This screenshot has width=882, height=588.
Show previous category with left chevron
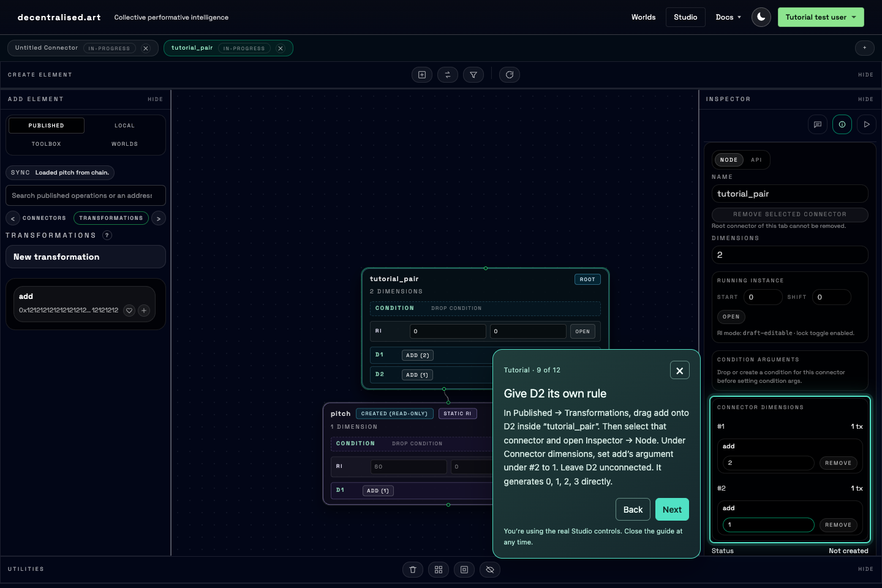[13, 218]
